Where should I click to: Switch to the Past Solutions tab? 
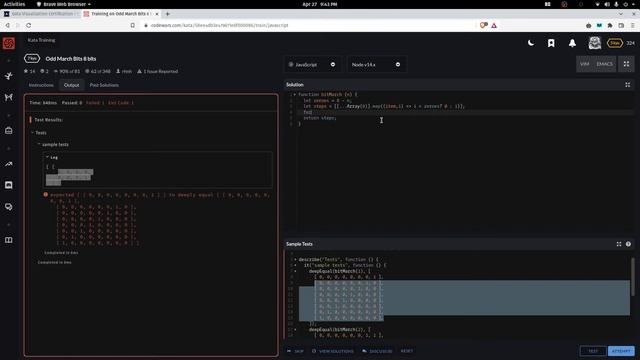104,85
